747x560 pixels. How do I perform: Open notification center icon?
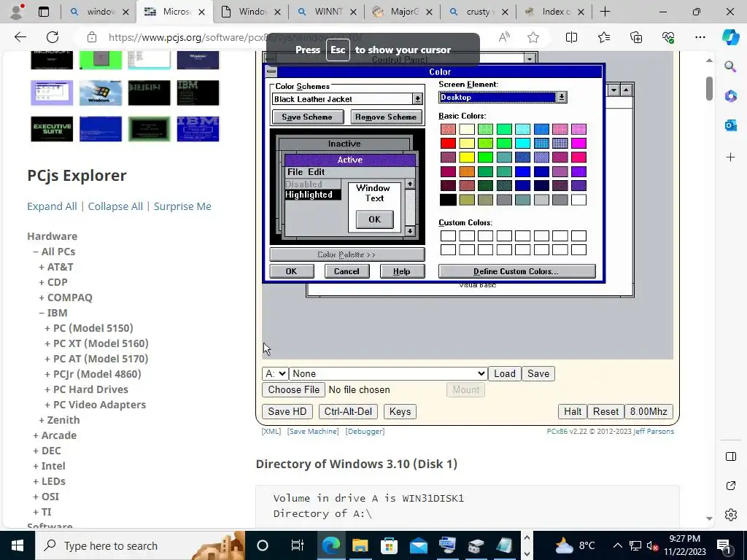click(x=724, y=545)
